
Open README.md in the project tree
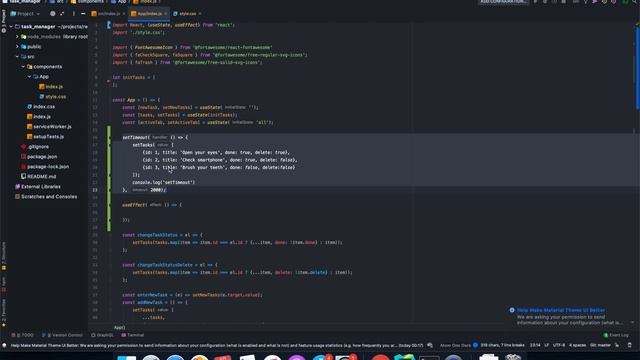(x=38, y=176)
